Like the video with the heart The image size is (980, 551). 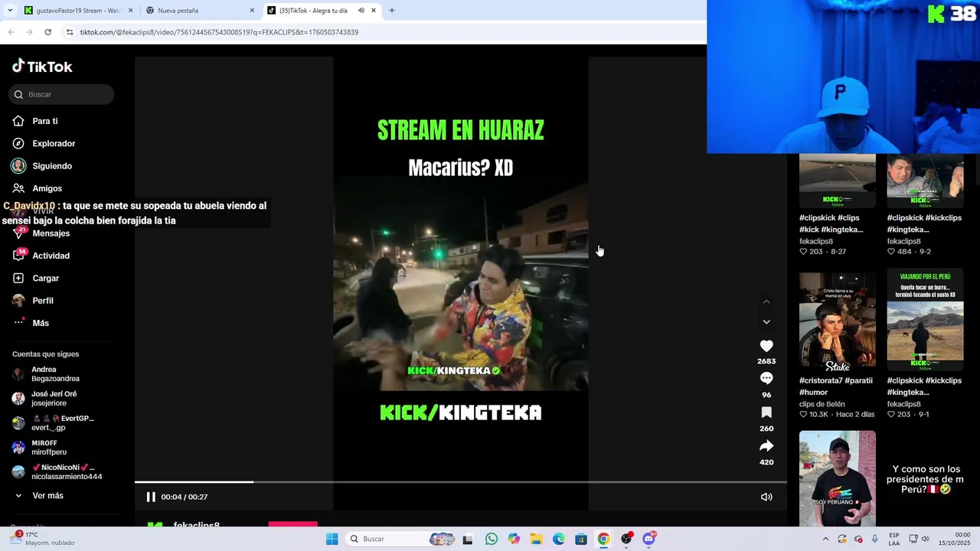tap(766, 346)
